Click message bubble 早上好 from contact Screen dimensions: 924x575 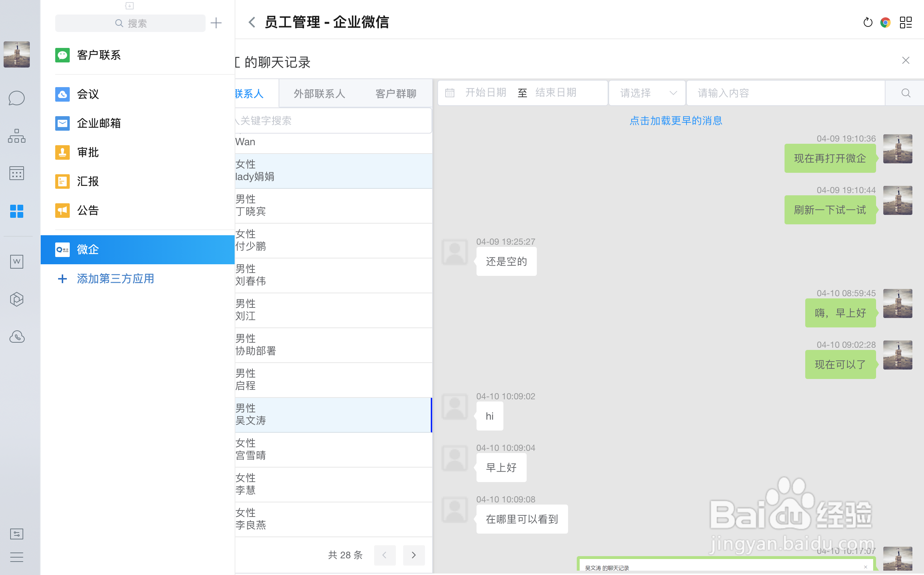pyautogui.click(x=501, y=468)
